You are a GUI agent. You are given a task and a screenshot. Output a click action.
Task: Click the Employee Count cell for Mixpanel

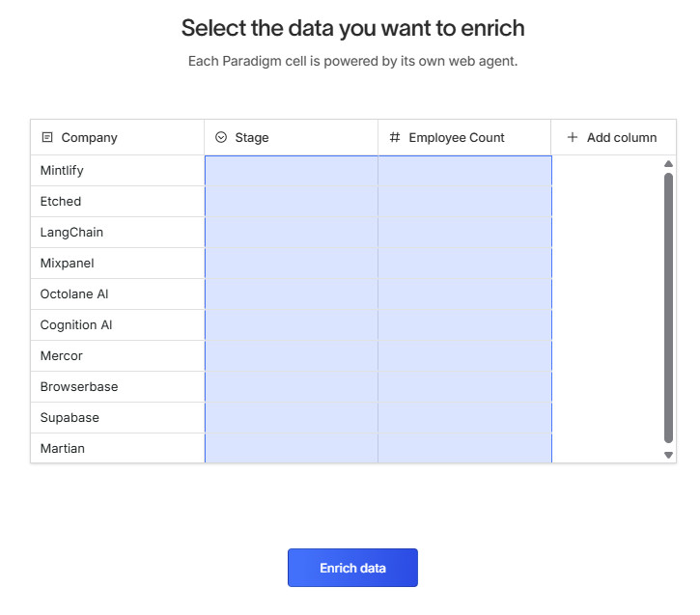tap(464, 264)
